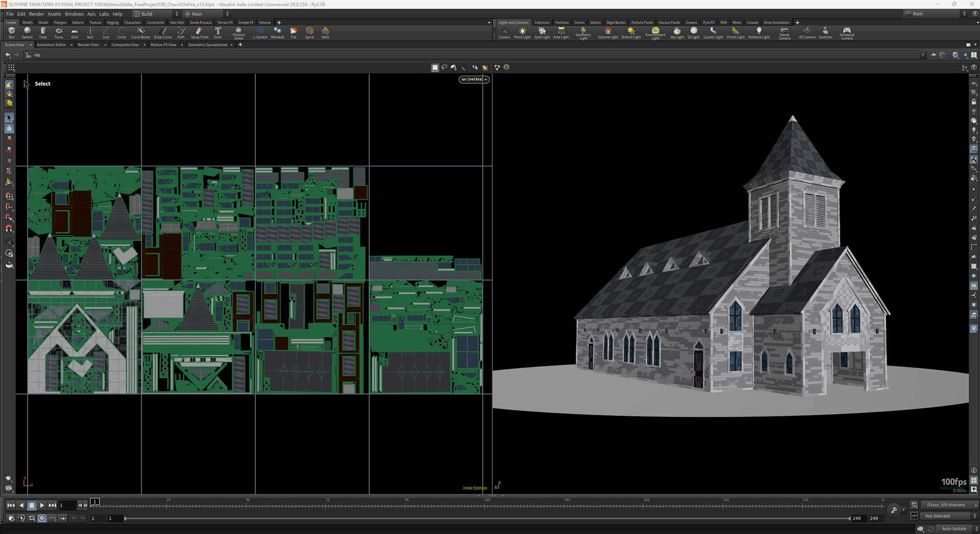
Task: Create an L-System object
Action: (x=260, y=33)
